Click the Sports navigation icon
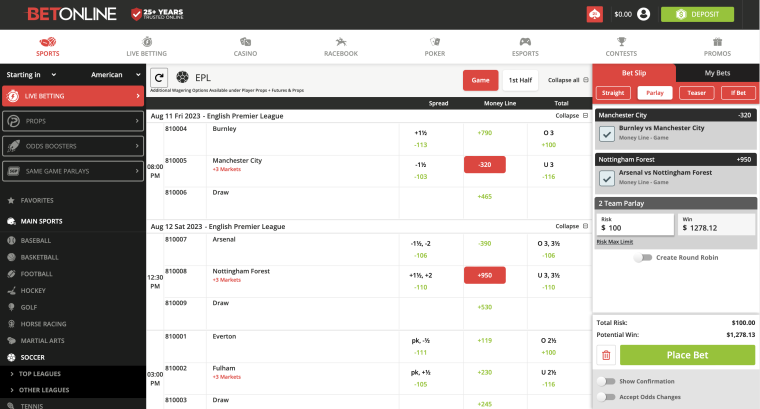 click(x=48, y=42)
